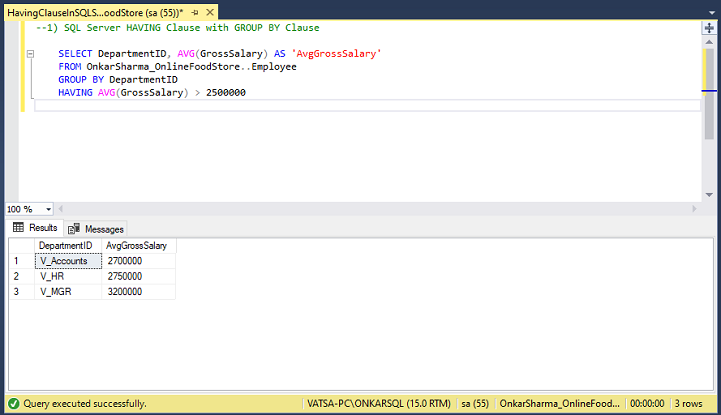Viewport: 721px width, 415px height.
Task: Click the FROM OnkarSharma_OnlineFoodStore..Employee line
Action: tap(177, 67)
